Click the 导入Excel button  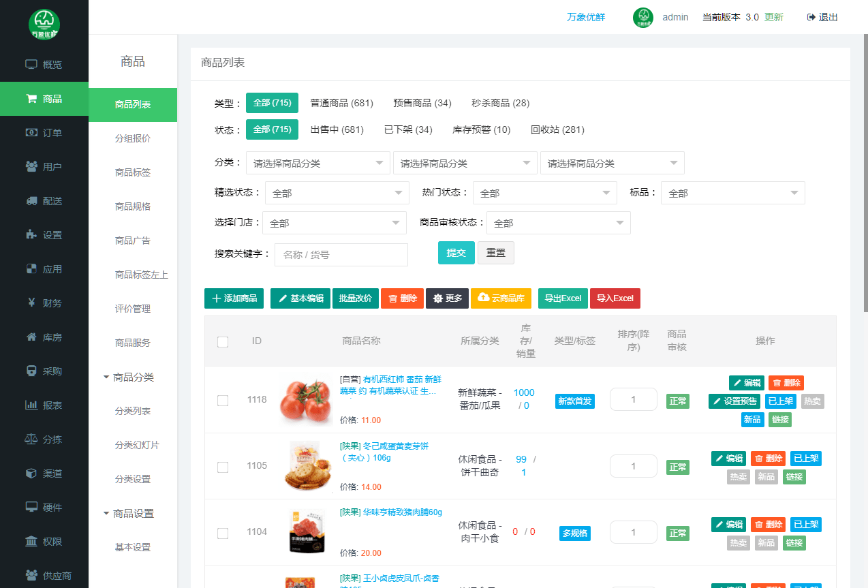tap(615, 298)
